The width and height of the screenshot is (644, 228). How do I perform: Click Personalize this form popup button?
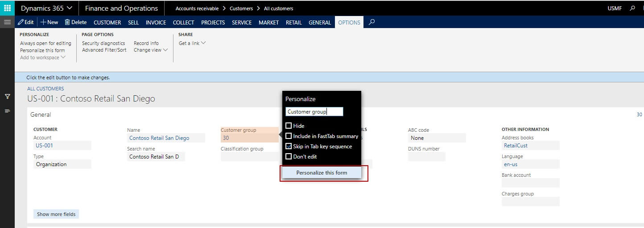pyautogui.click(x=322, y=172)
